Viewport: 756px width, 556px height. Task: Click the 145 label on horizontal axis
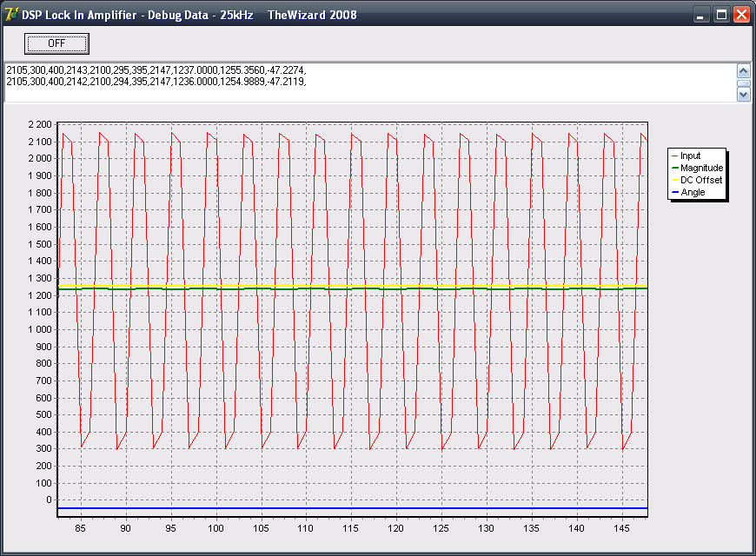(621, 527)
